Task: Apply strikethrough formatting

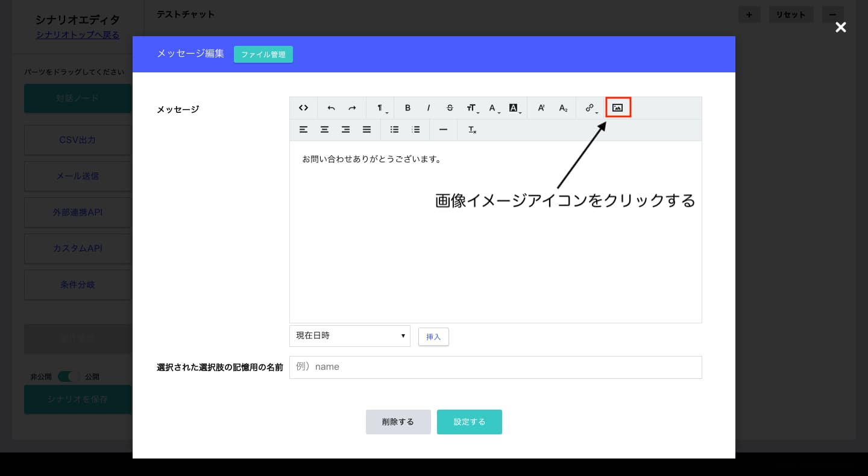Action: [x=450, y=108]
